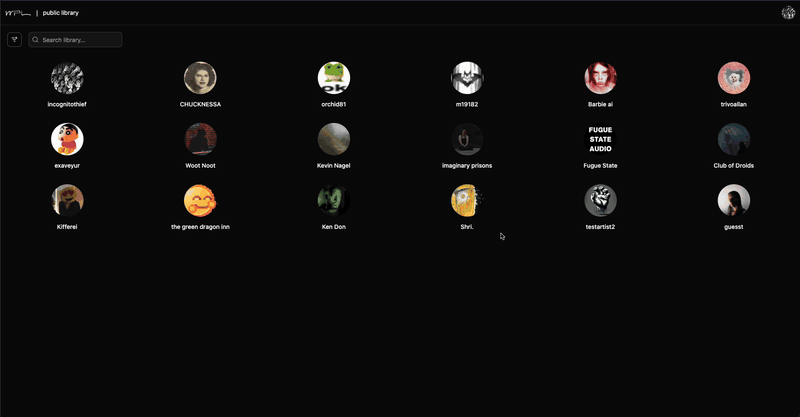This screenshot has width=800, height=417.
Task: Open orchid81's frog avatar
Action: (x=334, y=78)
